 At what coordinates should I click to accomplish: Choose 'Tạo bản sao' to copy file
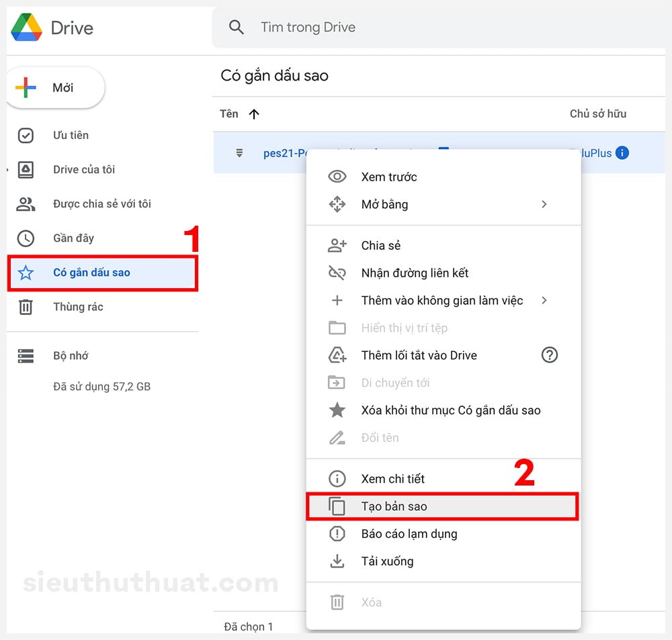coord(443,506)
